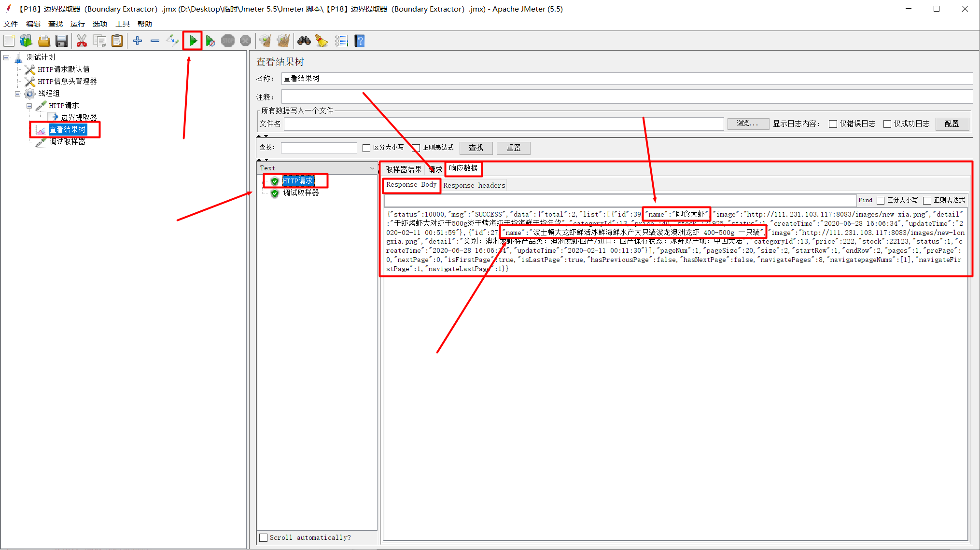
Task: Click the Paste clipboard icon
Action: point(117,41)
